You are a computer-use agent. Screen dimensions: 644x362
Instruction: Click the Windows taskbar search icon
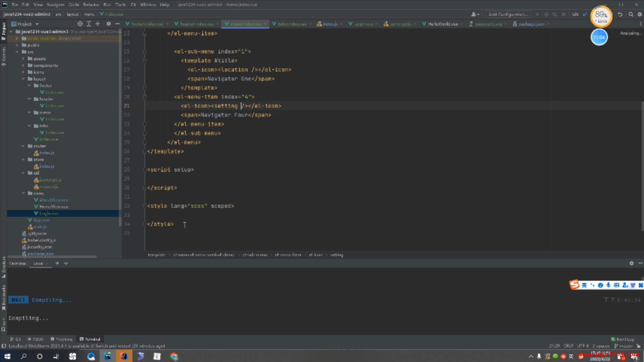tap(23, 356)
